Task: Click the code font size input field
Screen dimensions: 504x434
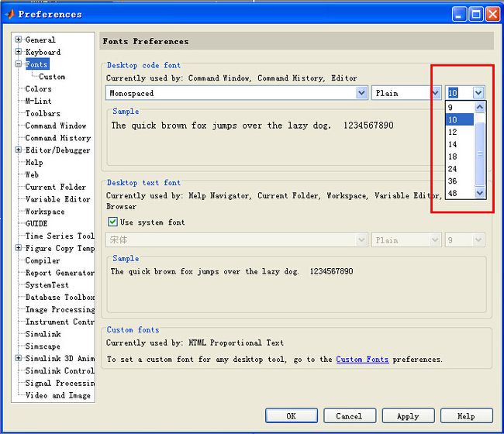Action: 459,93
